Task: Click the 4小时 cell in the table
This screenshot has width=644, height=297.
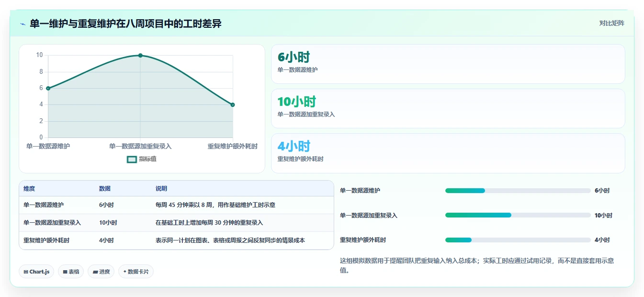Action: pyautogui.click(x=106, y=240)
